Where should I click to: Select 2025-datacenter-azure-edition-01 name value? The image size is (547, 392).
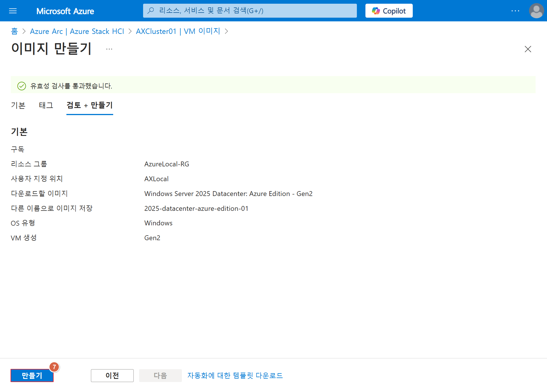point(196,208)
